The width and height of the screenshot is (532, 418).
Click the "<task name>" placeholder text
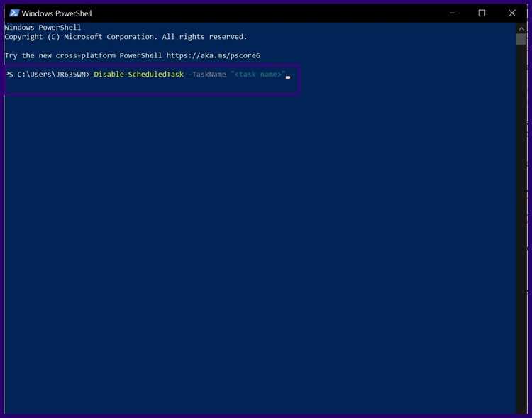[258, 74]
